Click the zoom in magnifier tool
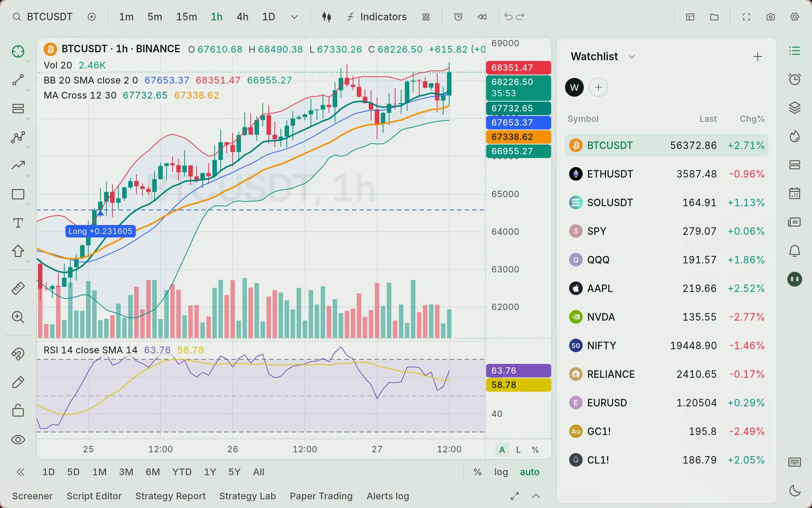Screen dimensions: 812x508 pyautogui.click(x=18, y=317)
